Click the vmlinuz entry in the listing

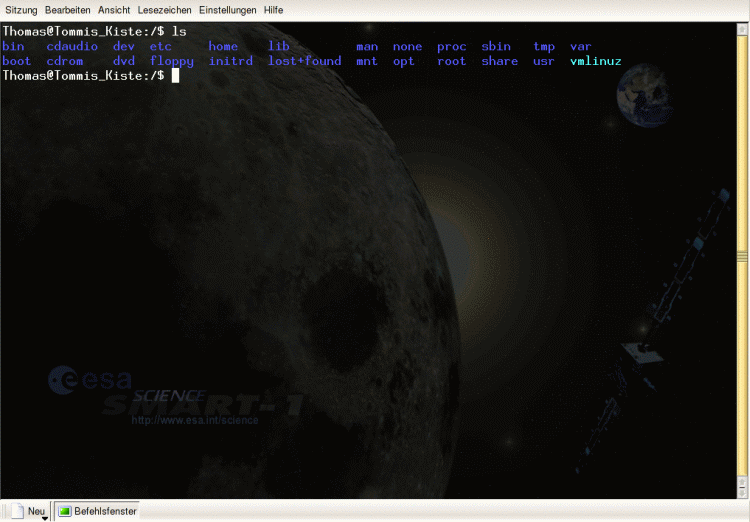pyautogui.click(x=595, y=61)
